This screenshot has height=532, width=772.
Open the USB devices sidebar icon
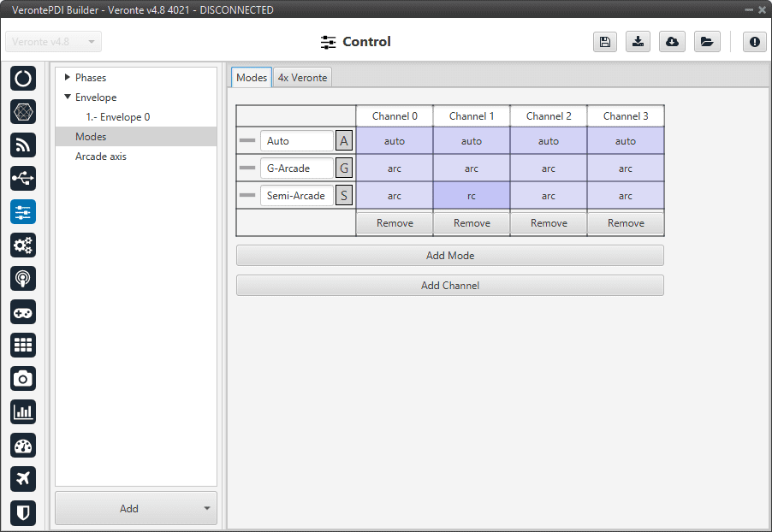22,178
